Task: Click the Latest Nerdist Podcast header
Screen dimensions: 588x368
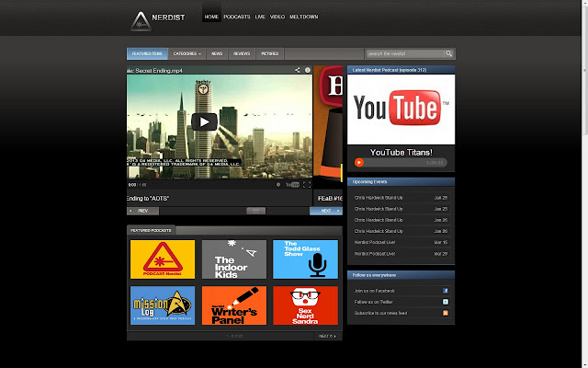Action: point(401,70)
